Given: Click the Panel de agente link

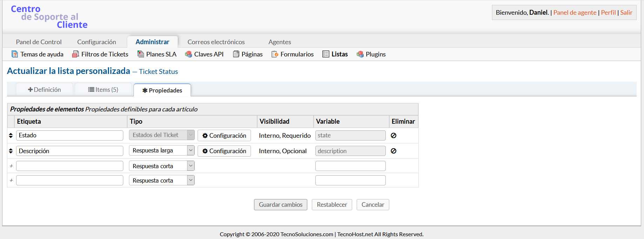Looking at the screenshot, I should (x=575, y=13).
